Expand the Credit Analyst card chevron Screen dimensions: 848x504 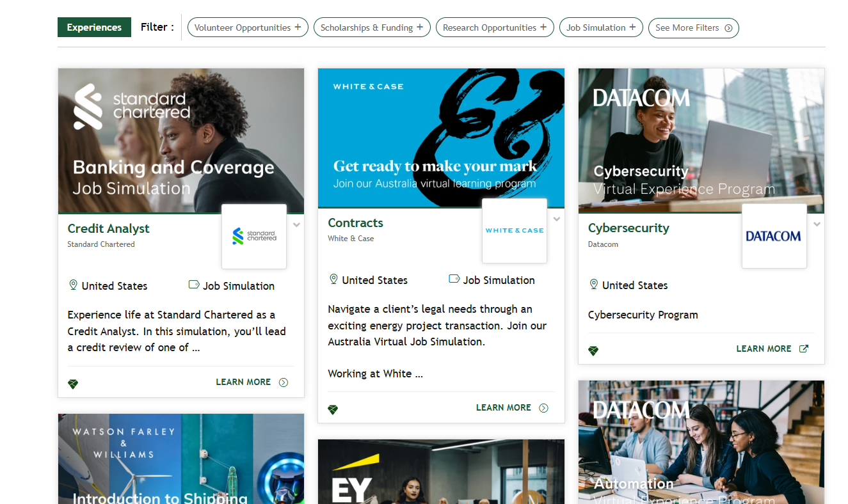(x=297, y=224)
